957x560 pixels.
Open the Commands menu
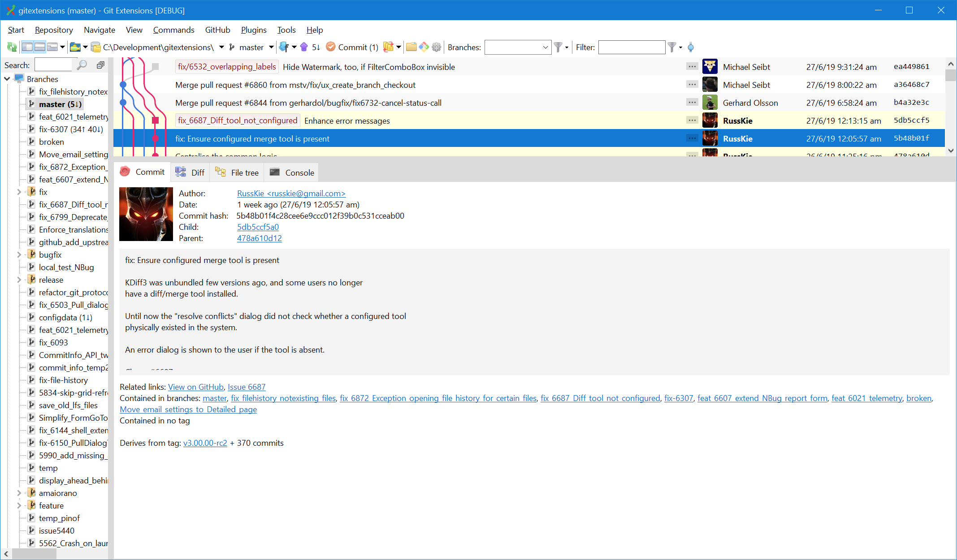(x=174, y=30)
